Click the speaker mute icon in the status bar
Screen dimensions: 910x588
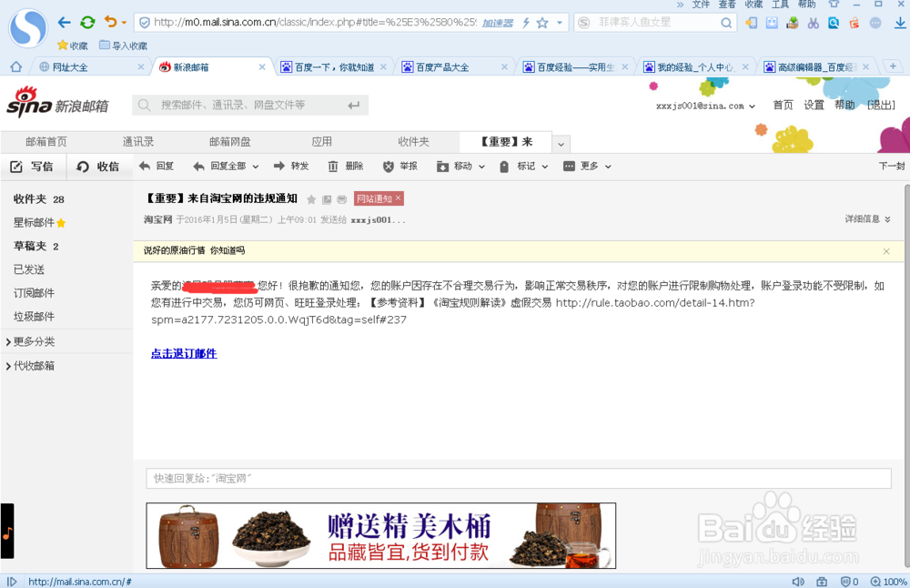pyautogui.click(x=798, y=582)
